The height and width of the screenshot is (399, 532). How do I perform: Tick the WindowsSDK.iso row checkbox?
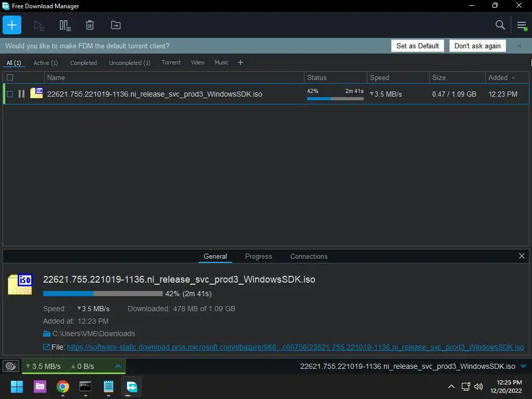point(10,94)
